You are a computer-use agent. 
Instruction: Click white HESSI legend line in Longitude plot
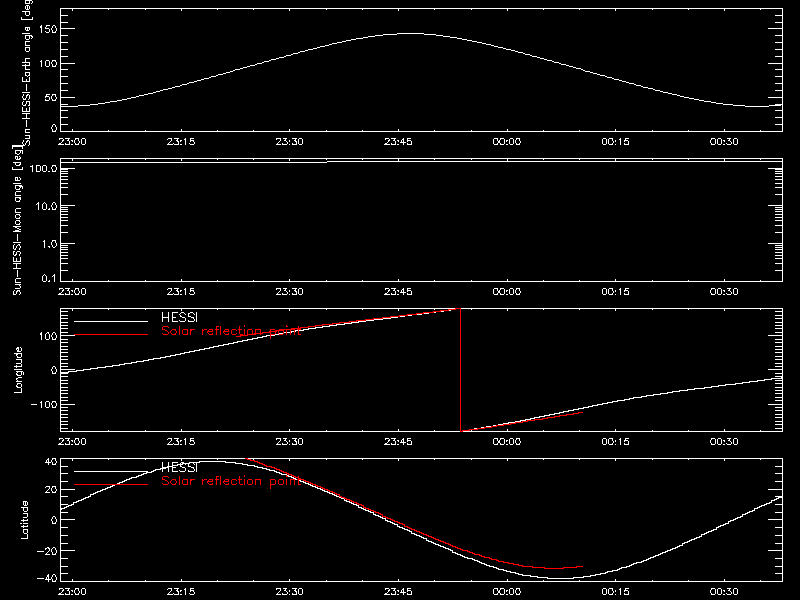[111, 321]
